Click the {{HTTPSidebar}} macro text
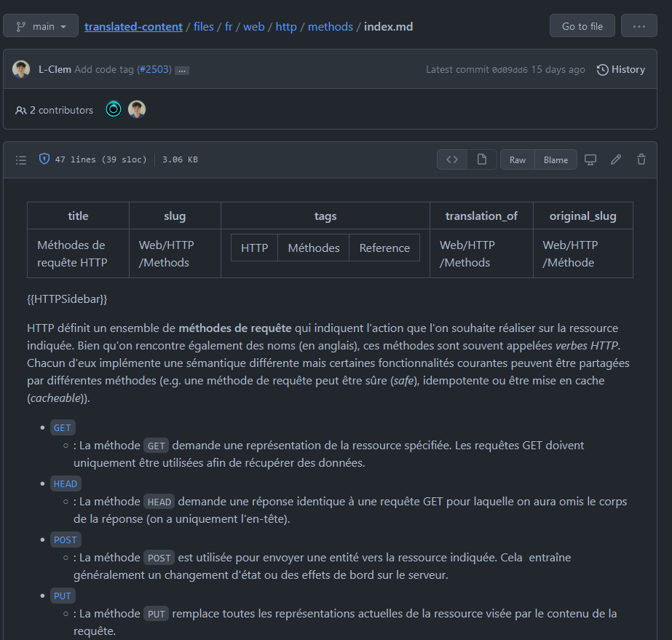The image size is (672, 640). coord(67,299)
